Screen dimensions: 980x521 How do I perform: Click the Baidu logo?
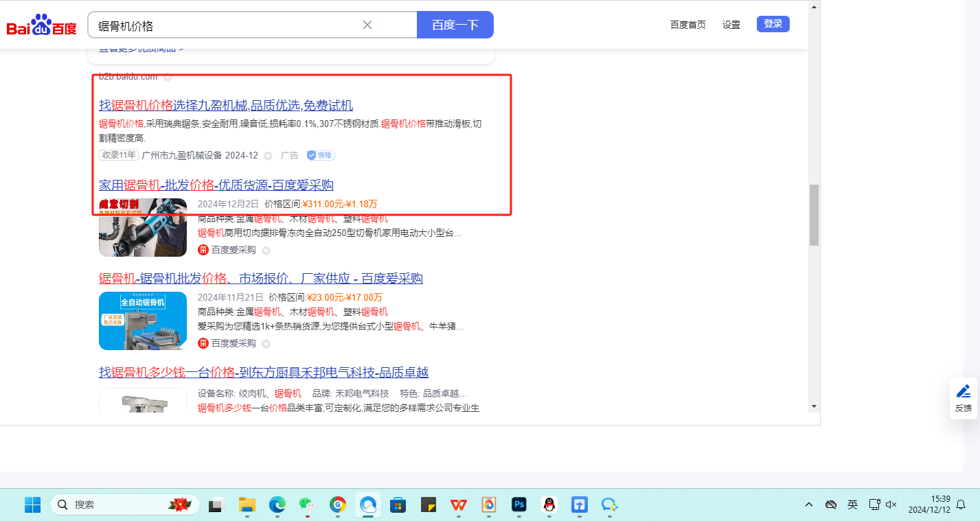pos(41,25)
